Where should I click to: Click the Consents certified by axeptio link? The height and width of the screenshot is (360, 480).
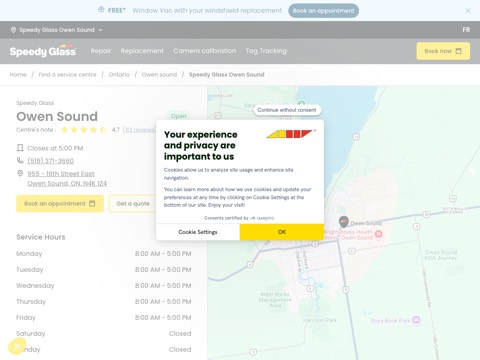(x=239, y=218)
